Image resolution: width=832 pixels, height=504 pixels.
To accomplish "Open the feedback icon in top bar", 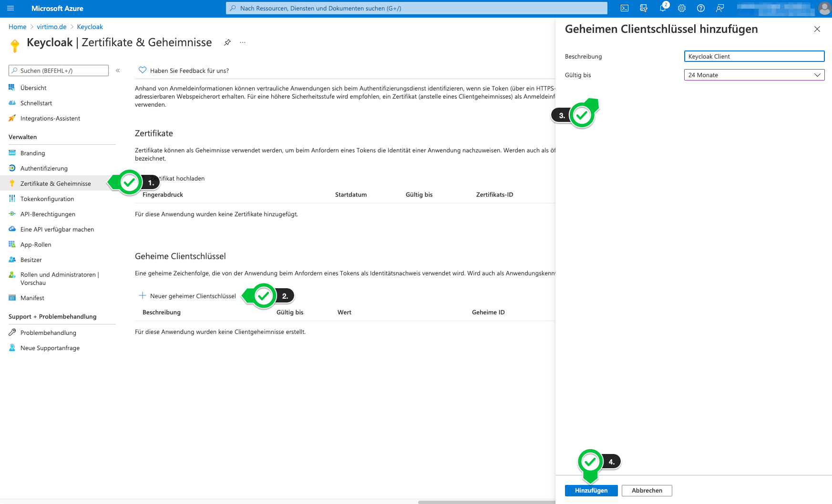I will (720, 8).
